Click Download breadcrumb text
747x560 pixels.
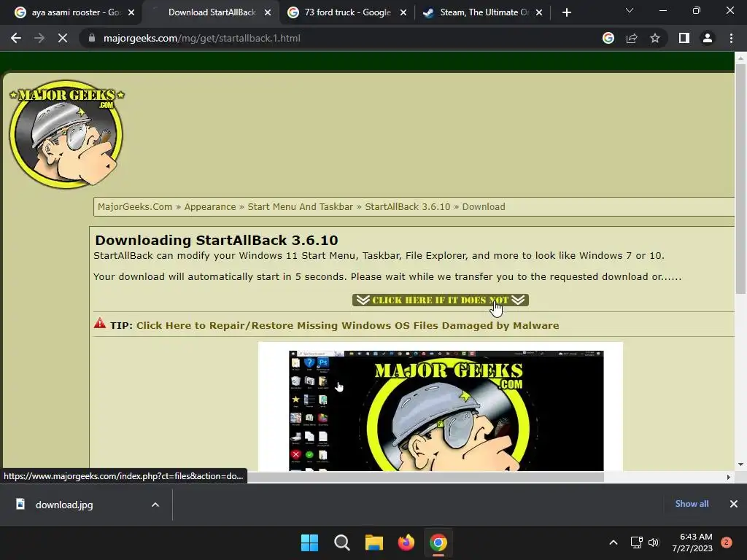click(x=484, y=206)
